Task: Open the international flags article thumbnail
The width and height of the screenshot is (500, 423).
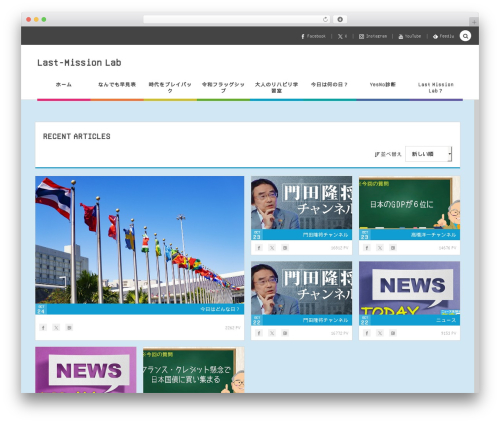Action: pos(140,240)
